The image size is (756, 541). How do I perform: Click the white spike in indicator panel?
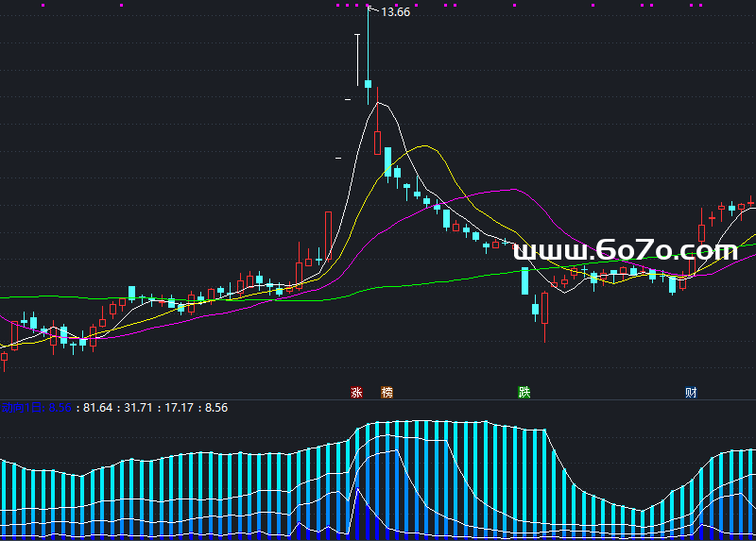[357, 494]
